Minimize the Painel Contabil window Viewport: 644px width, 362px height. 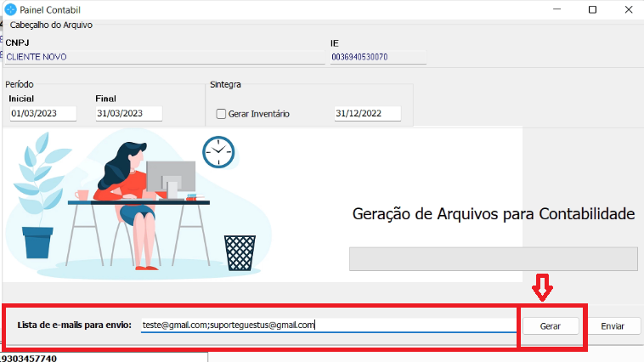point(553,9)
